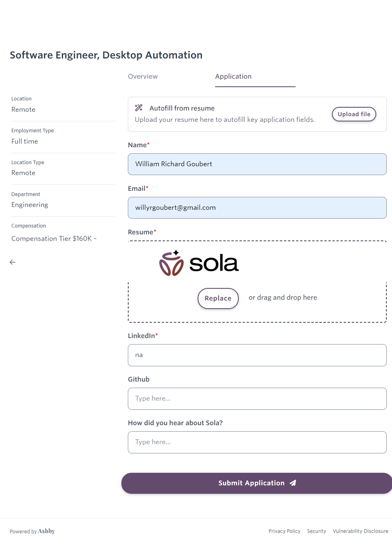Image resolution: width=392 pixels, height=545 pixels.
Task: Click the LinkedIn text field
Action: [257, 355]
